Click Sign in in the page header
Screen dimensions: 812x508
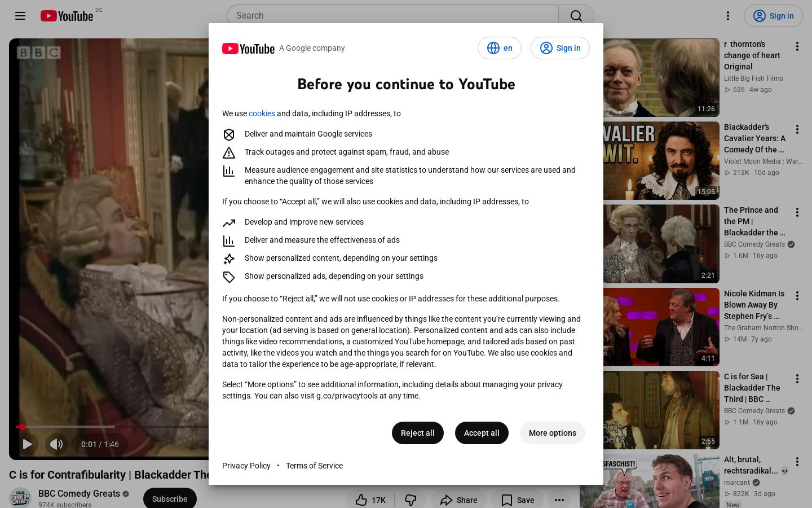773,16
